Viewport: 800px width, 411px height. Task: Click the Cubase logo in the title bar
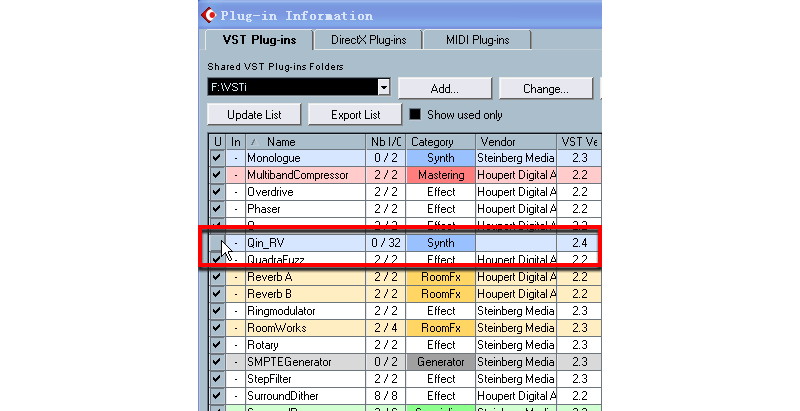tap(208, 15)
